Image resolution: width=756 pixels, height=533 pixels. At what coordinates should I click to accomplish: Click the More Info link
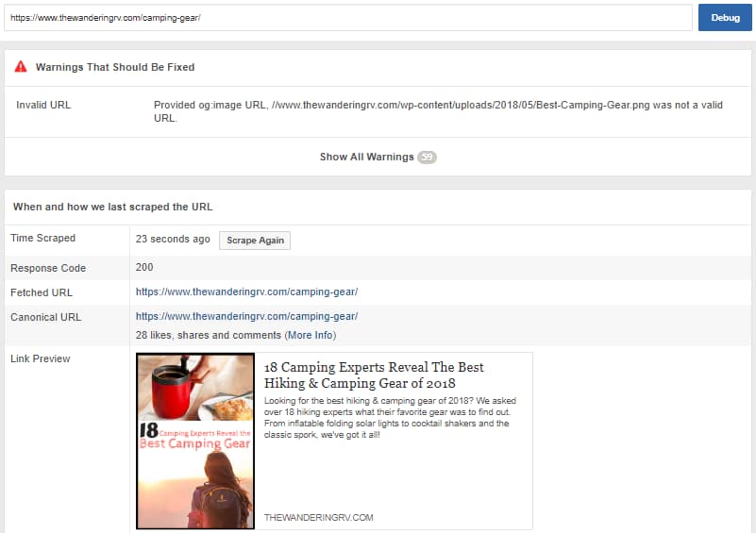coord(311,335)
